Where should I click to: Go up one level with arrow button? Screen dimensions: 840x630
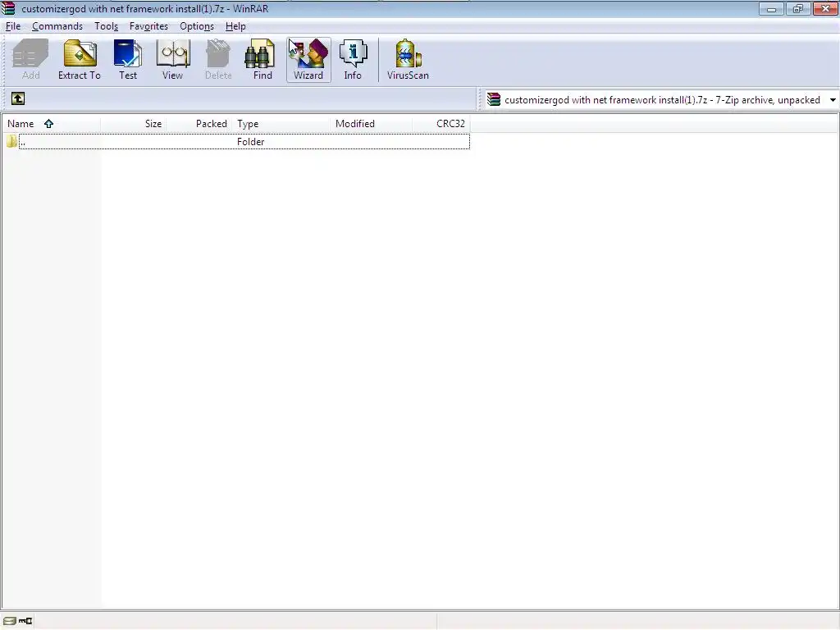(18, 98)
